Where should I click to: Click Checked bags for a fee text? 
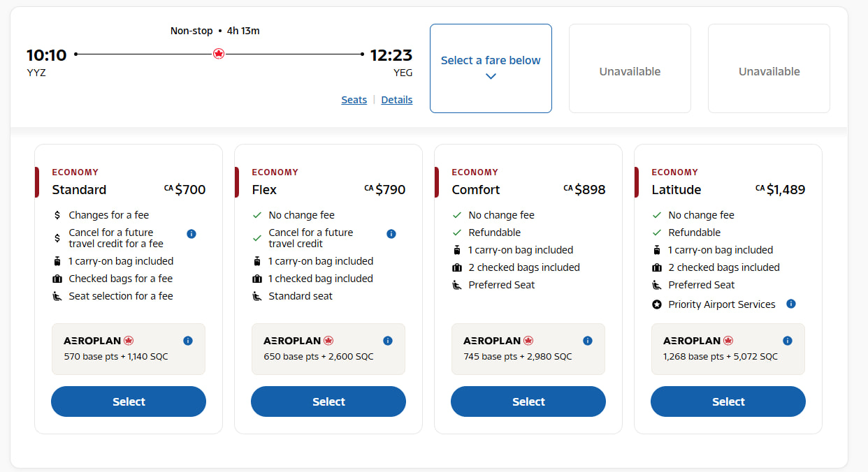coord(121,279)
